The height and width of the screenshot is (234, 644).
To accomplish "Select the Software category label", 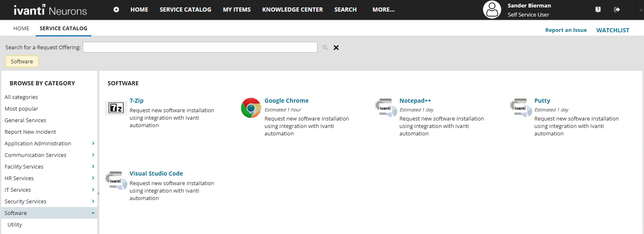I will tap(15, 213).
